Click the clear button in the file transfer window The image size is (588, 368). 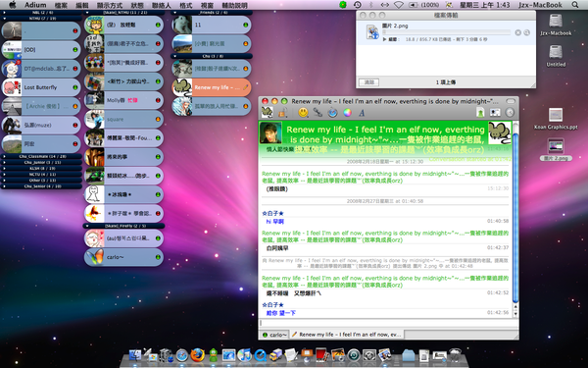(369, 82)
